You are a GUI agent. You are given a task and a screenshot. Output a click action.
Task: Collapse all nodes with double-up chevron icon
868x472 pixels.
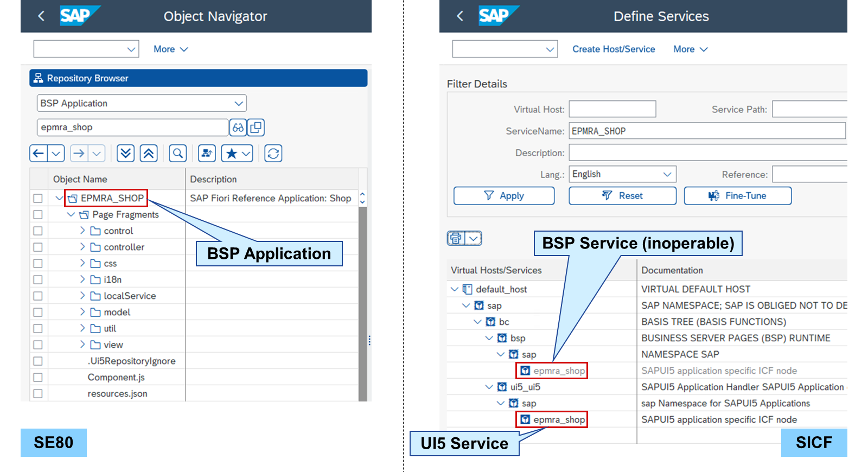click(x=149, y=154)
